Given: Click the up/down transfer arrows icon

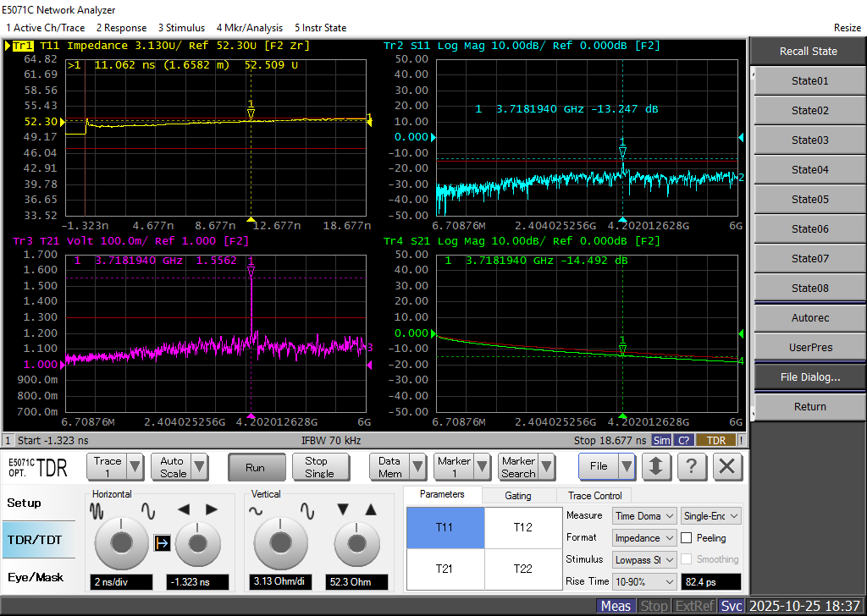Looking at the screenshot, I should click(x=657, y=466).
